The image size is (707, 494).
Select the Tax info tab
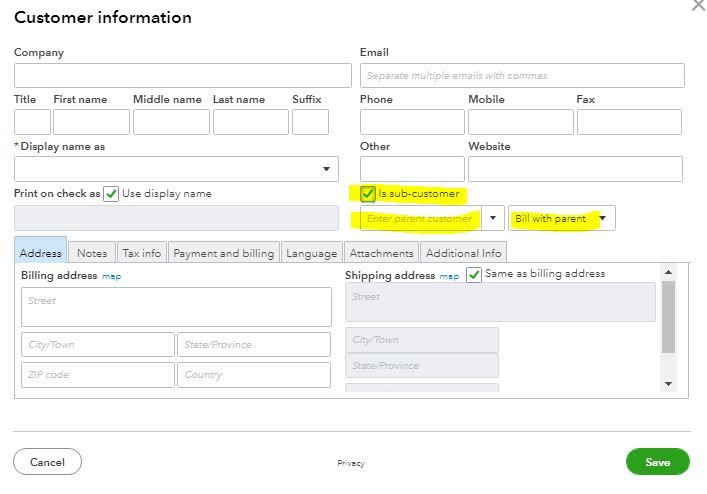(141, 253)
